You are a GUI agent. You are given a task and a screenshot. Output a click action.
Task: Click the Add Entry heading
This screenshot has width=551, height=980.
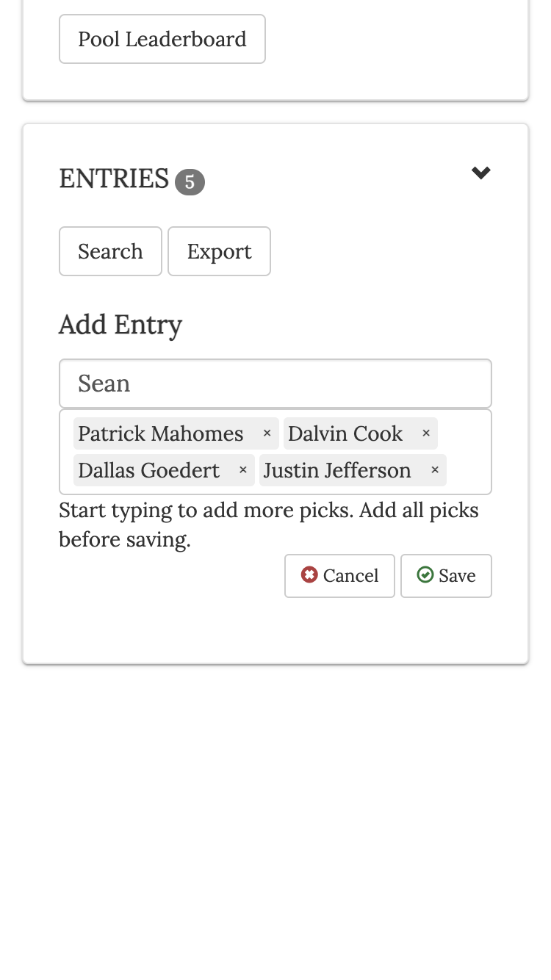click(120, 325)
